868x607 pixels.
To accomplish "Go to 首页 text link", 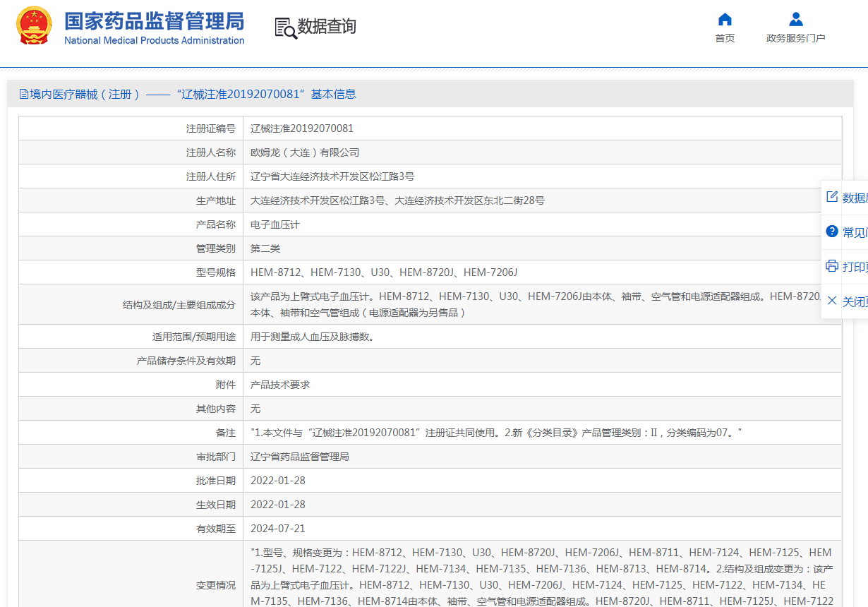I will (x=725, y=38).
